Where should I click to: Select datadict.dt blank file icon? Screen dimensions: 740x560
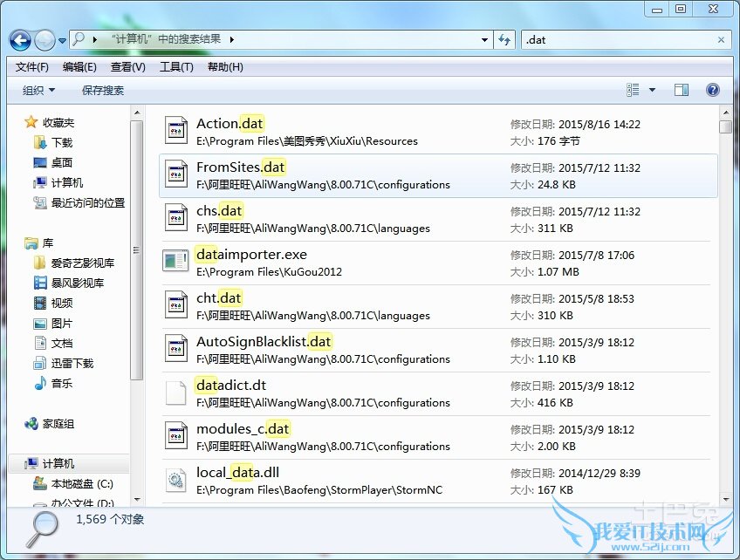point(176,392)
